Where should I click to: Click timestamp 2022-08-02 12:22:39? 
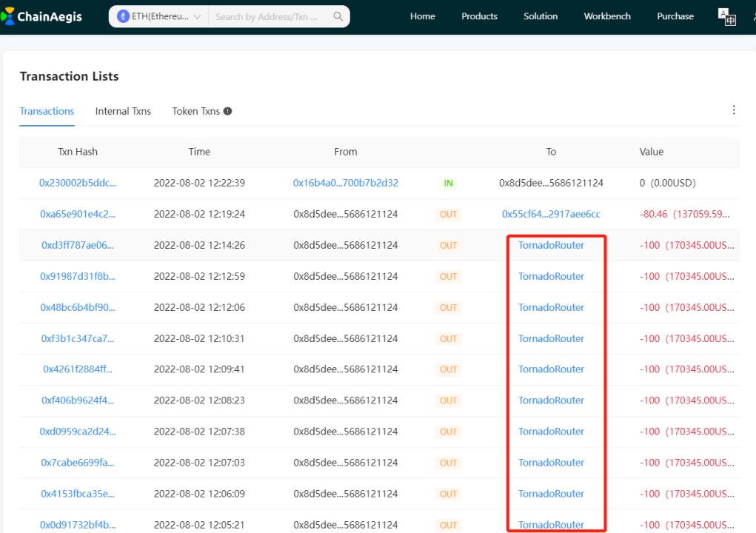(199, 183)
